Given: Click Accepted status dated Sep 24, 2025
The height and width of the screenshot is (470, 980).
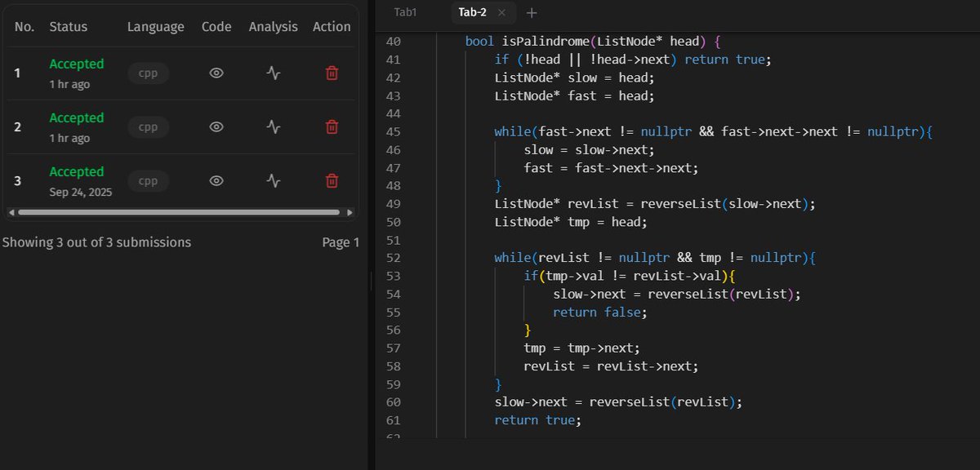Looking at the screenshot, I should coord(77,171).
